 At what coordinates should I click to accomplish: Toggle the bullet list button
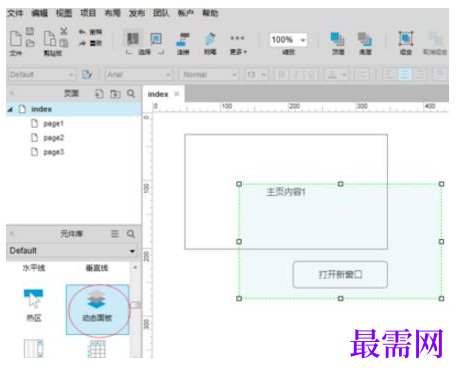pos(362,74)
